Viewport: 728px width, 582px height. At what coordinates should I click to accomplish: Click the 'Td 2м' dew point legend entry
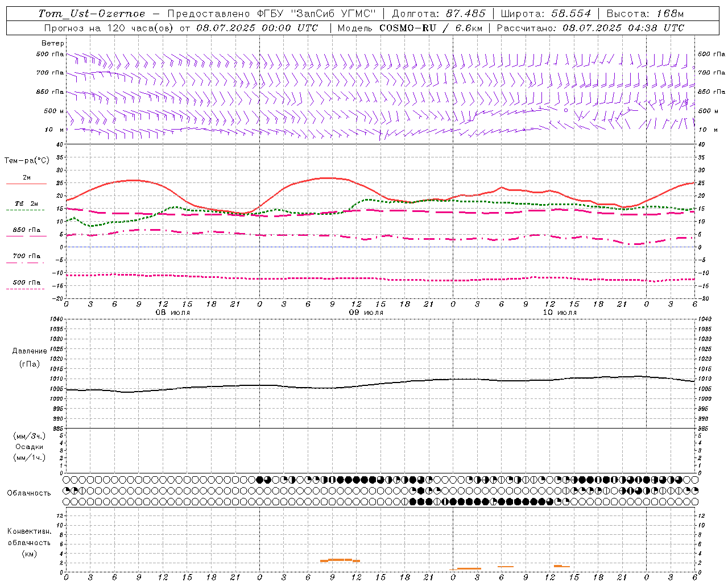tap(26, 203)
